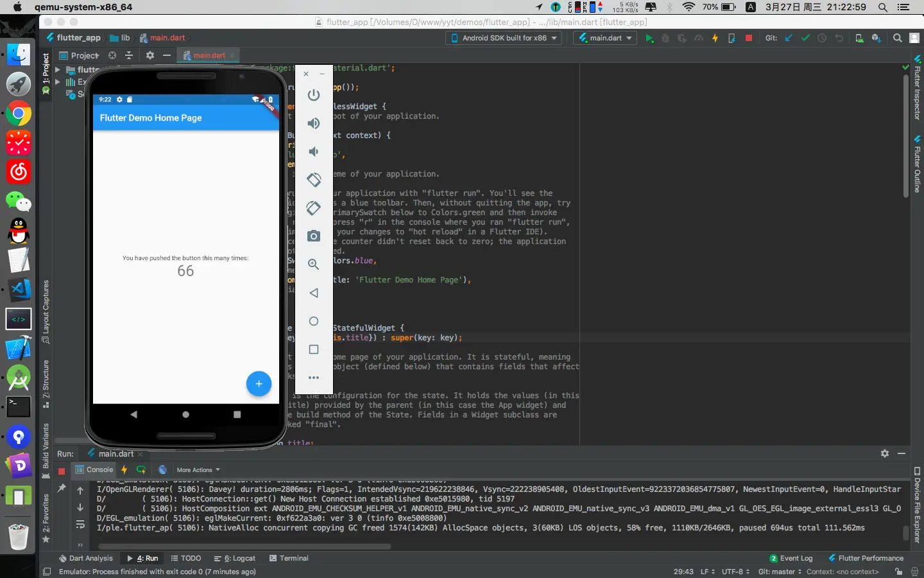Click flutter_app breadcrumb in navigation bar

73,38
